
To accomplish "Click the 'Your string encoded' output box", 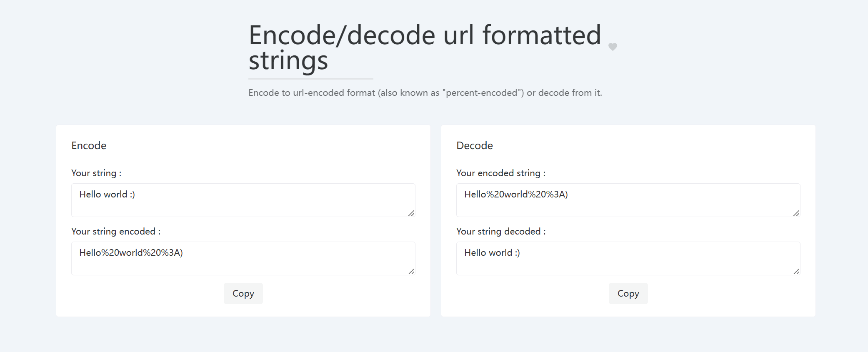I will pos(243,258).
